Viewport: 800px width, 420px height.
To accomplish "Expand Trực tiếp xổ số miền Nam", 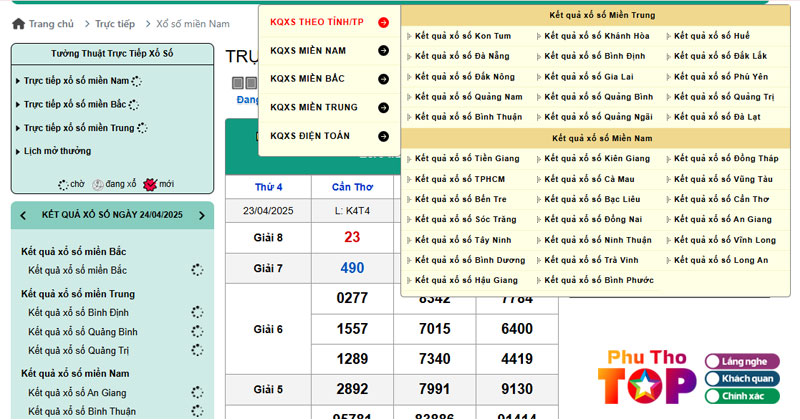I will click(76, 81).
